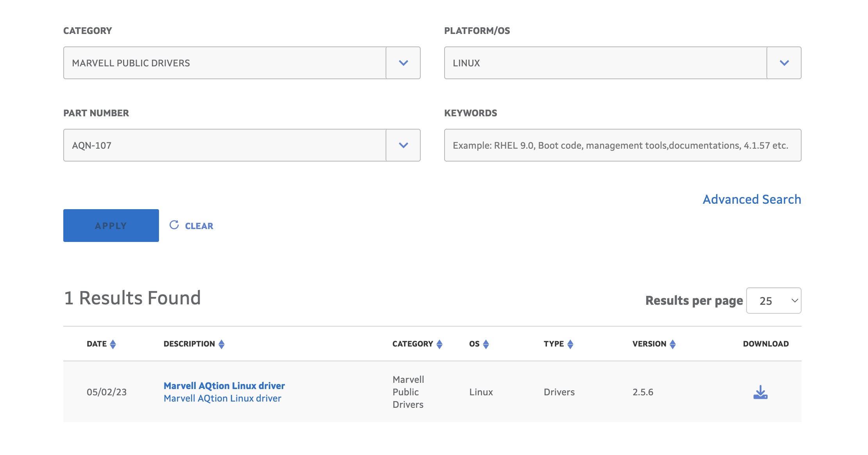Open the Advanced Search link

(x=752, y=199)
